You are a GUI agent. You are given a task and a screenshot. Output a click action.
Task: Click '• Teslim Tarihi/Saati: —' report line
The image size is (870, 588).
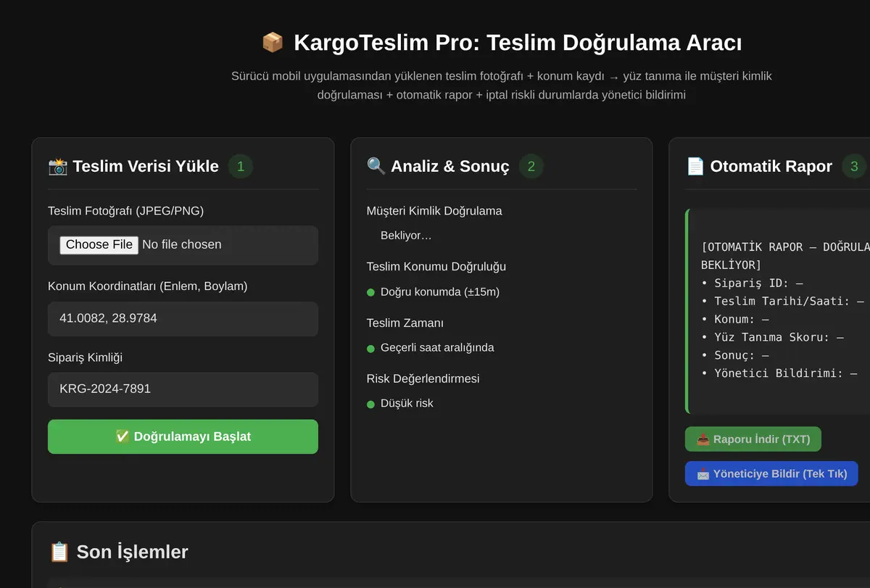point(782,301)
